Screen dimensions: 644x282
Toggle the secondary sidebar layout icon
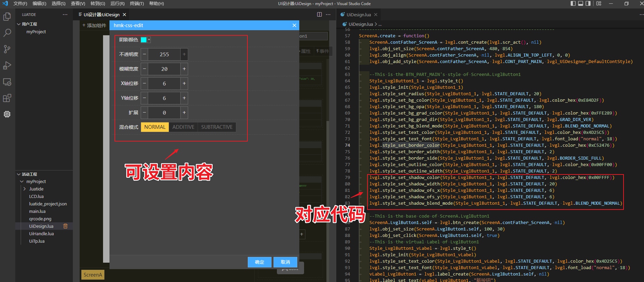(588, 3)
